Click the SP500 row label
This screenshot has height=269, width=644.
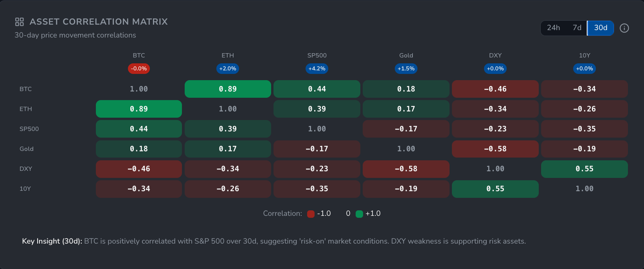(29, 129)
